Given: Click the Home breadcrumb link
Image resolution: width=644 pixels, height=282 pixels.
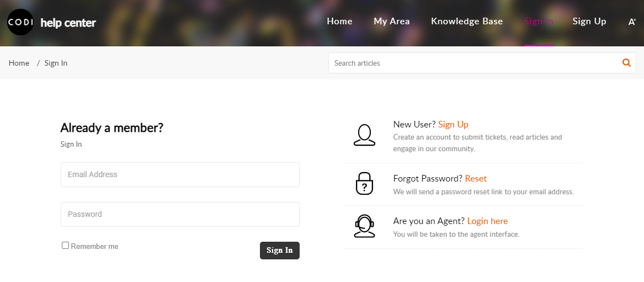Looking at the screenshot, I should coord(19,63).
